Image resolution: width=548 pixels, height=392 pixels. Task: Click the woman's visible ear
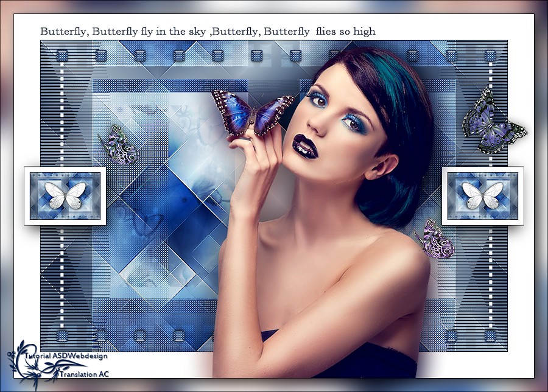pyautogui.click(x=382, y=166)
